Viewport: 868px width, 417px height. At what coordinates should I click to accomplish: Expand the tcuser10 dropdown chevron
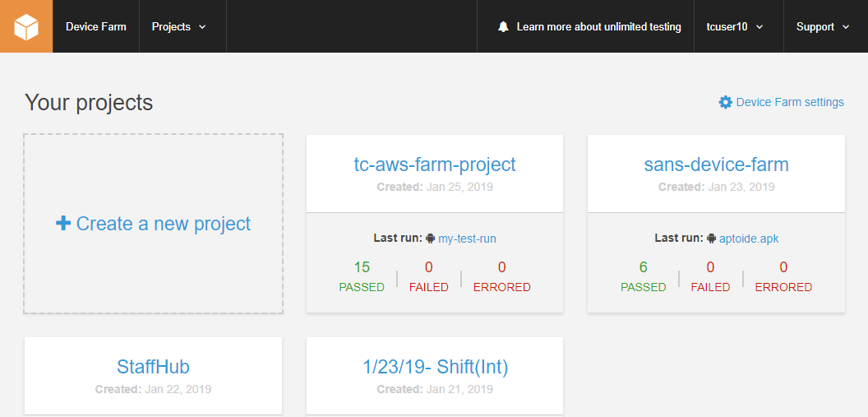tap(759, 26)
